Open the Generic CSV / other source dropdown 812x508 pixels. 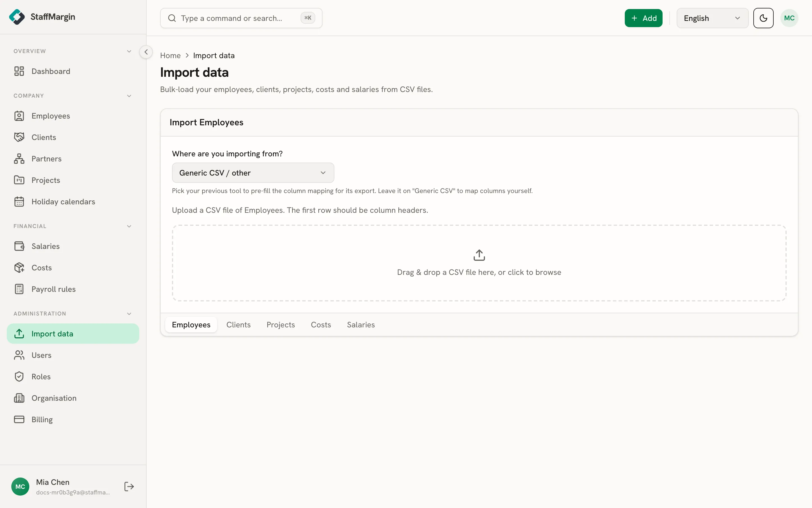pyautogui.click(x=253, y=173)
